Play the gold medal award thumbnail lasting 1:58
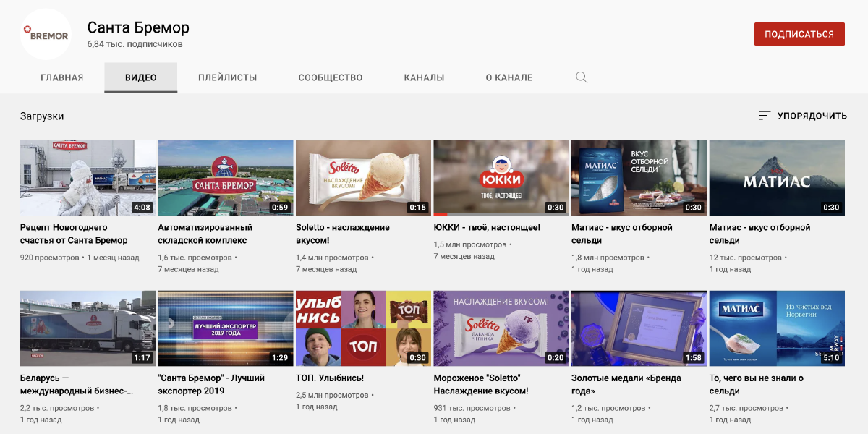Viewport: 868px width, 434px height. click(639, 328)
